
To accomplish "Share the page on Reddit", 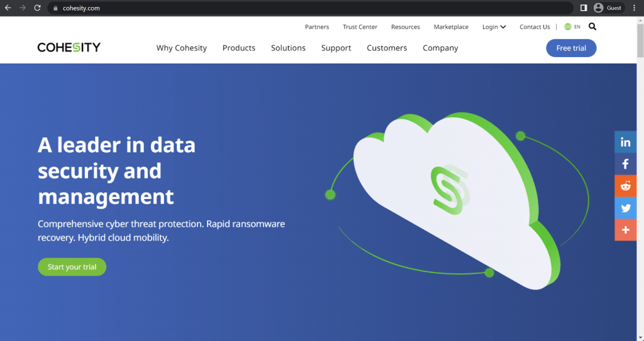I will (626, 186).
